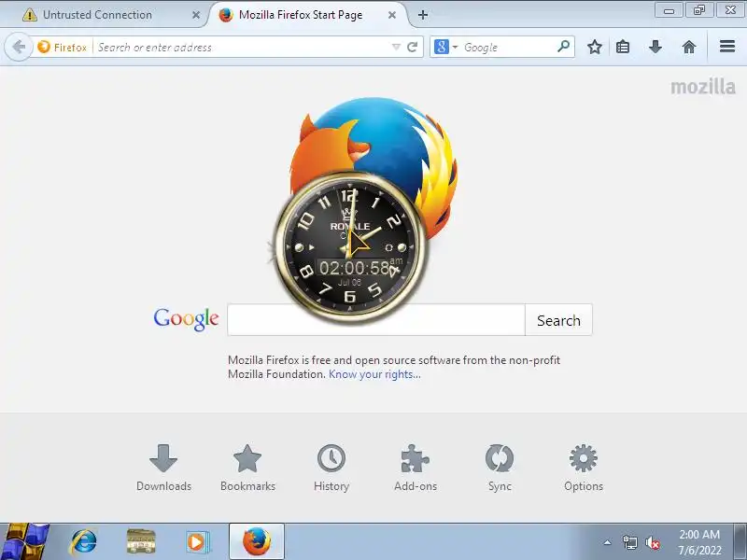Show hidden system tray icons arrow
Screen dimensions: 747x560
[x=607, y=542]
